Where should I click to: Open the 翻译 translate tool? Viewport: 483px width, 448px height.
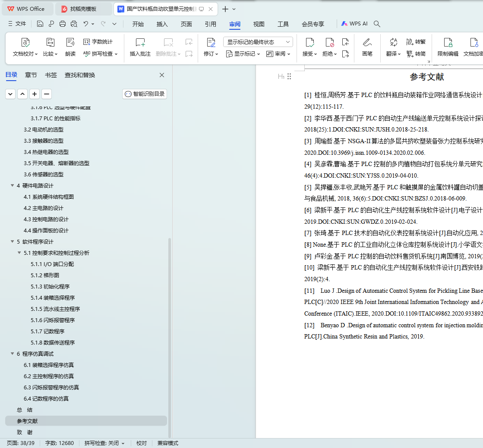pyautogui.click(x=393, y=47)
